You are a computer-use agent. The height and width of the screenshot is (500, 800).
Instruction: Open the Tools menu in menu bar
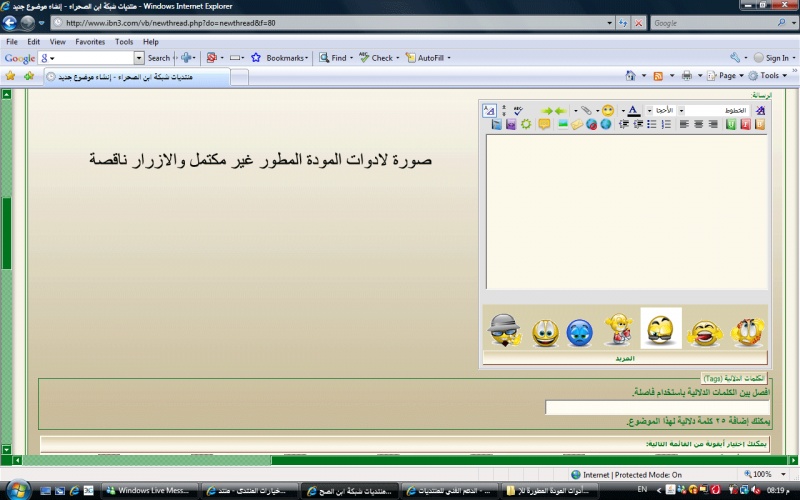pos(124,42)
